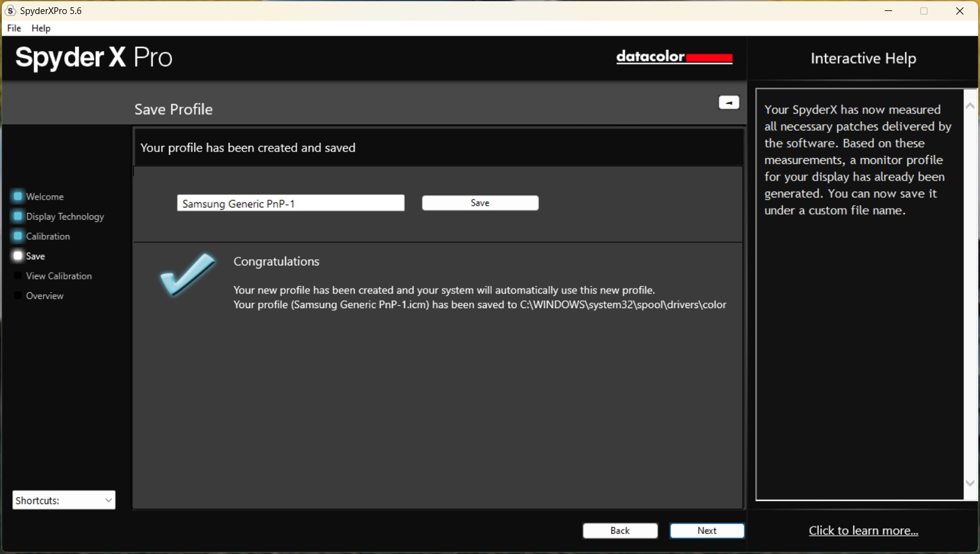Expand the Shortcuts dropdown
Viewport: 980px width, 554px height.
pyautogui.click(x=64, y=500)
